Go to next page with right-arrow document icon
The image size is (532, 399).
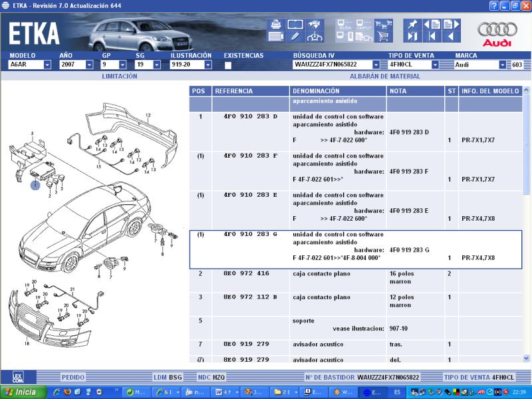451,25
